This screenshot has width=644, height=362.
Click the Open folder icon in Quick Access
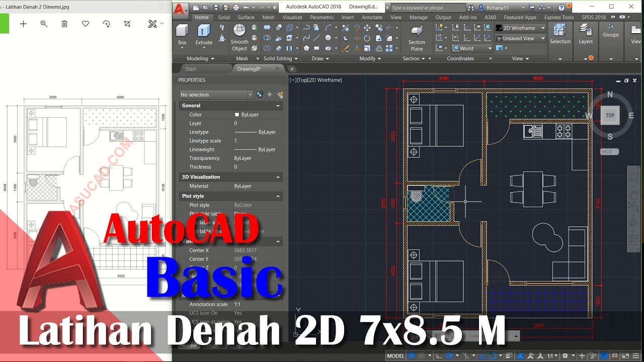[206, 8]
